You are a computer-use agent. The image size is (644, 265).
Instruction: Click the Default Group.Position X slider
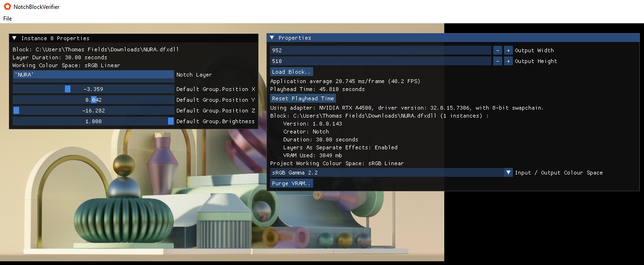93,89
